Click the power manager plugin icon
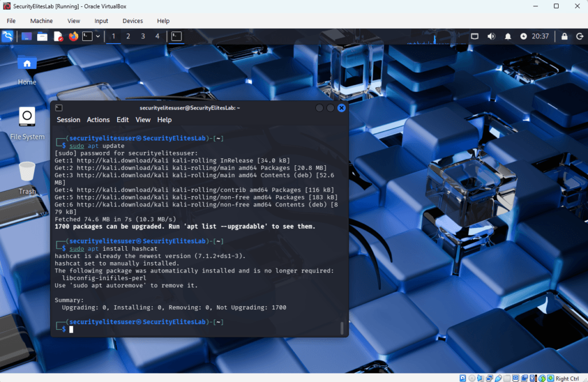 tap(523, 36)
